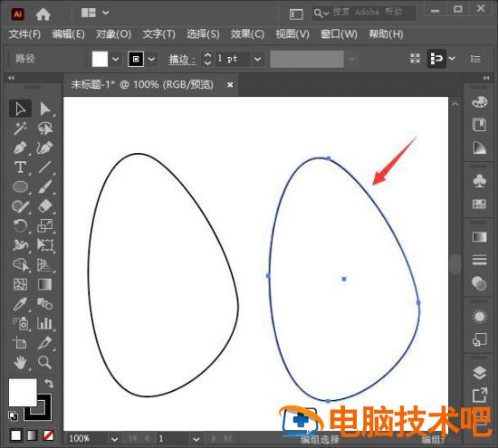The image size is (498, 448).
Task: Open the 文字(T) menu
Action: coord(158,34)
